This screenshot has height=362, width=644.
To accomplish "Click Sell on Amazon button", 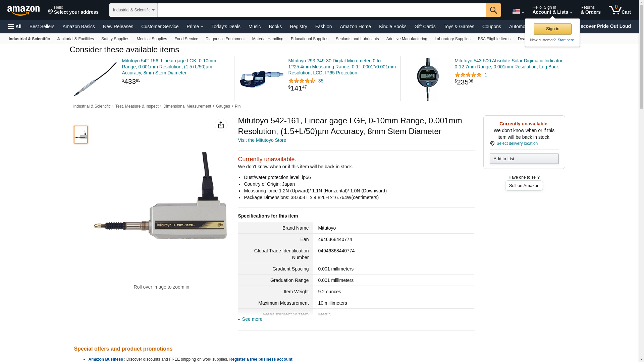I will pos(524,186).
